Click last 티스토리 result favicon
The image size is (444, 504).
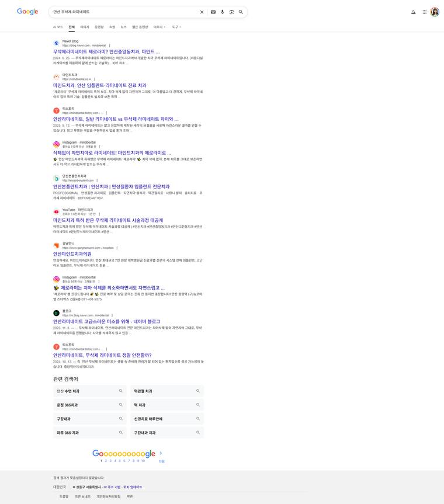56,347
